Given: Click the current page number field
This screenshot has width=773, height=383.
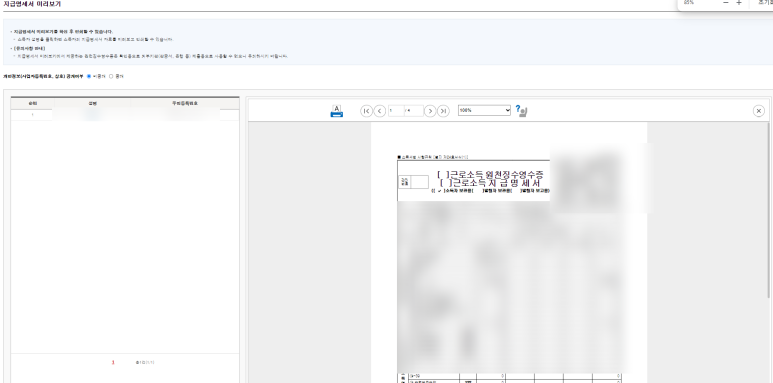Looking at the screenshot, I should coord(396,111).
